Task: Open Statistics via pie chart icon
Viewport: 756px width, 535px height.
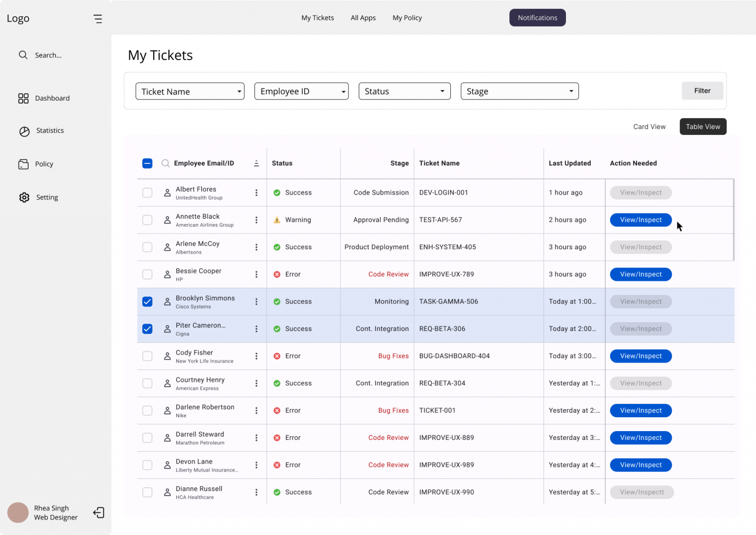Action: point(24,131)
